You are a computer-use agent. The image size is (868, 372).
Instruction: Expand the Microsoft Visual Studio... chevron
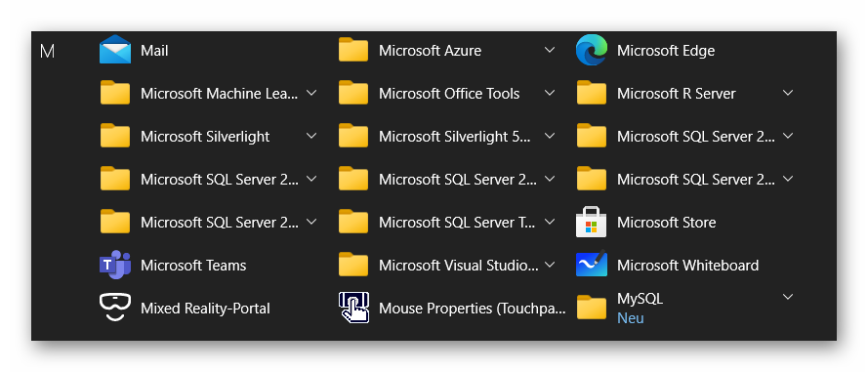click(x=550, y=264)
